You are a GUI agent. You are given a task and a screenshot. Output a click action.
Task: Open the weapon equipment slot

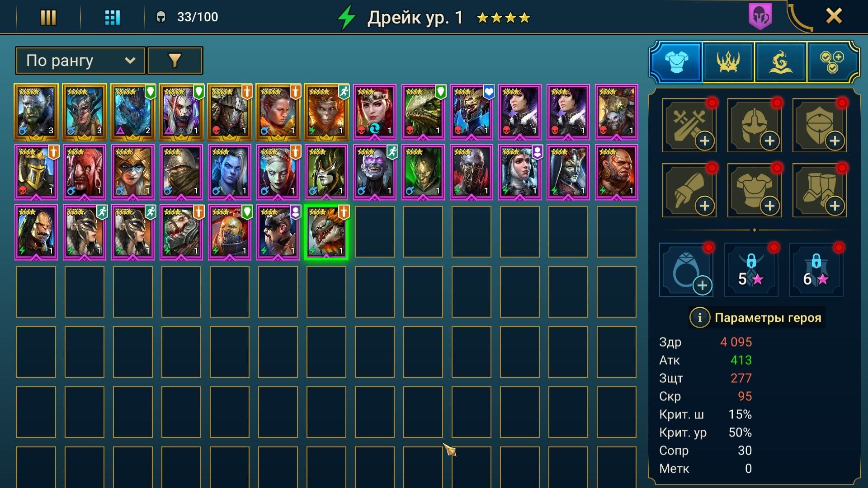coord(689,125)
